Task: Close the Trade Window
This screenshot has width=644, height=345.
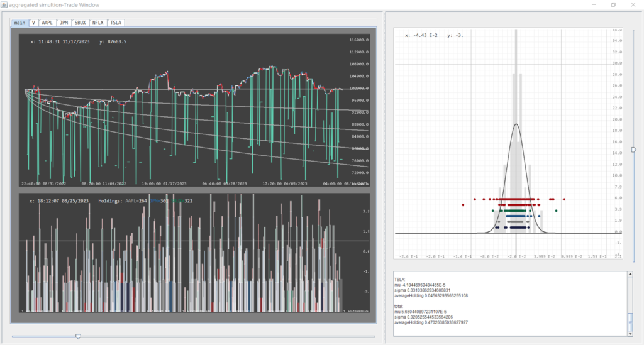Action: click(x=633, y=5)
